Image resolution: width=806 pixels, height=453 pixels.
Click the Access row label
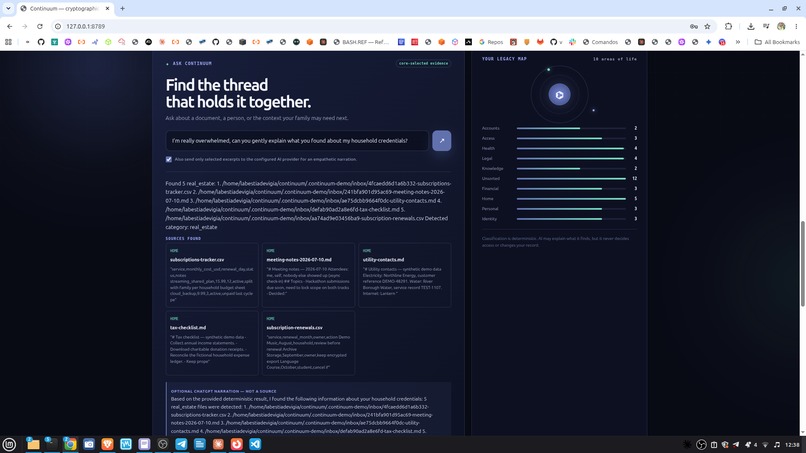click(x=488, y=138)
